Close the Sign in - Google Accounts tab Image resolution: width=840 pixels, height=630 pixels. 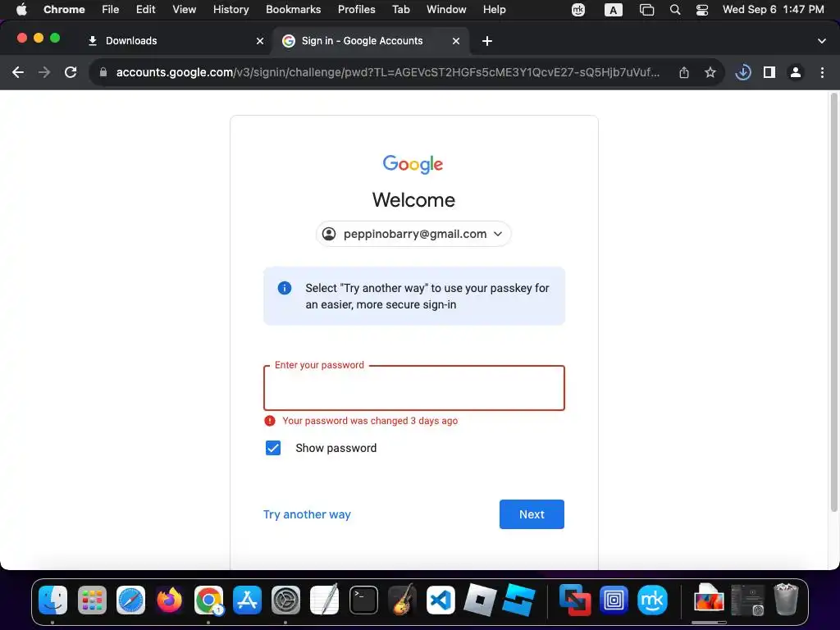pyautogui.click(x=456, y=41)
